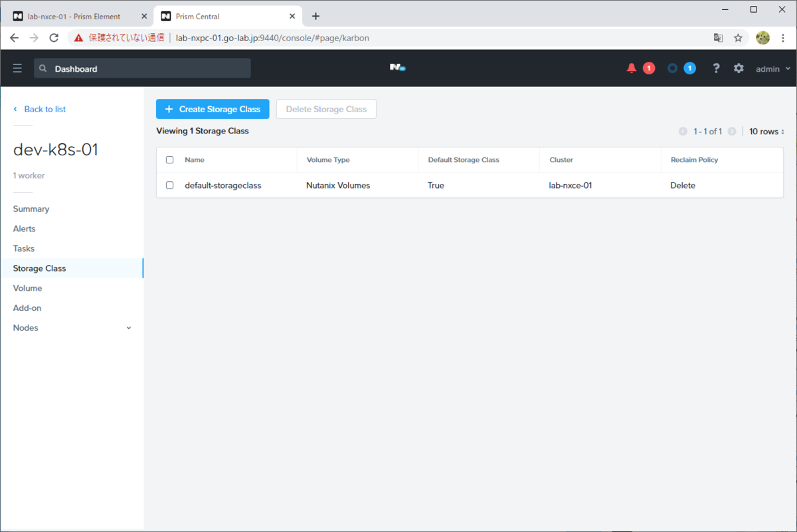The image size is (797, 532).
Task: Click the Cluster column header
Action: (x=561, y=160)
